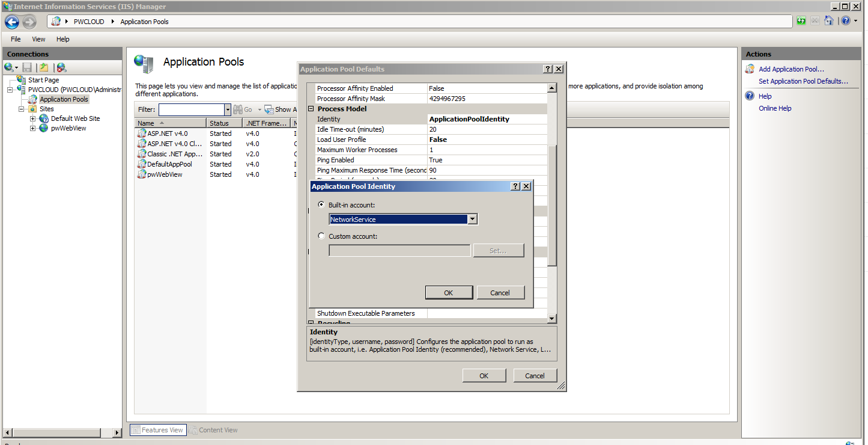Click the large Application Pools page icon
This screenshot has width=868, height=445.
tap(144, 64)
